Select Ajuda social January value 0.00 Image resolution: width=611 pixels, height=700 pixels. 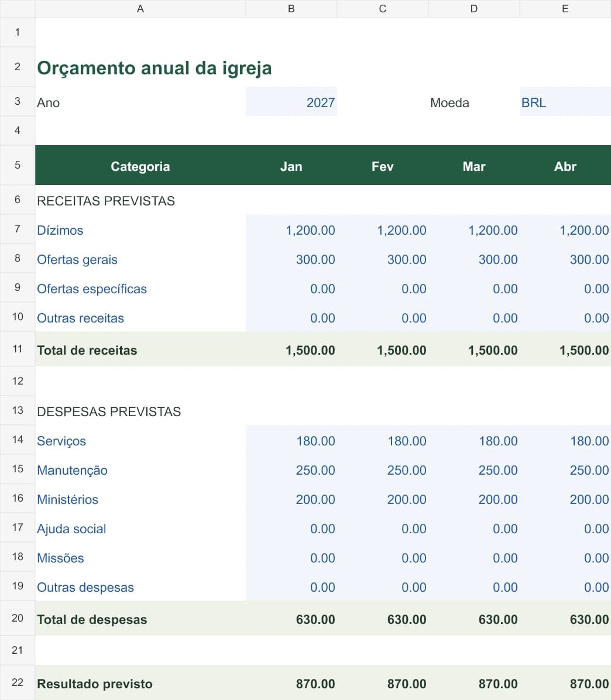click(x=291, y=528)
